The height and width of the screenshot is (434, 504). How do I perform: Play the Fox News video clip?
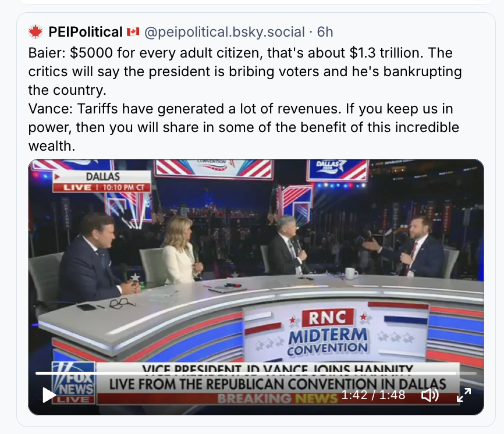point(49,395)
